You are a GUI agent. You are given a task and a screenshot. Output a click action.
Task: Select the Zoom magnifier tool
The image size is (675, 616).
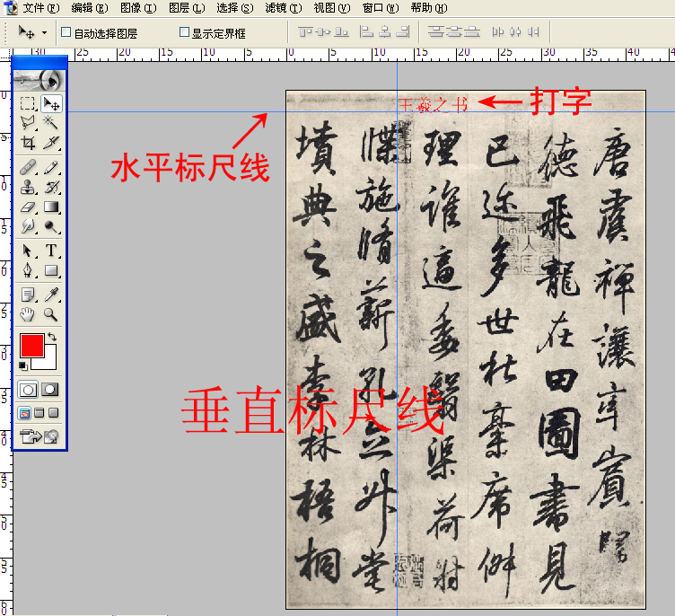51,314
